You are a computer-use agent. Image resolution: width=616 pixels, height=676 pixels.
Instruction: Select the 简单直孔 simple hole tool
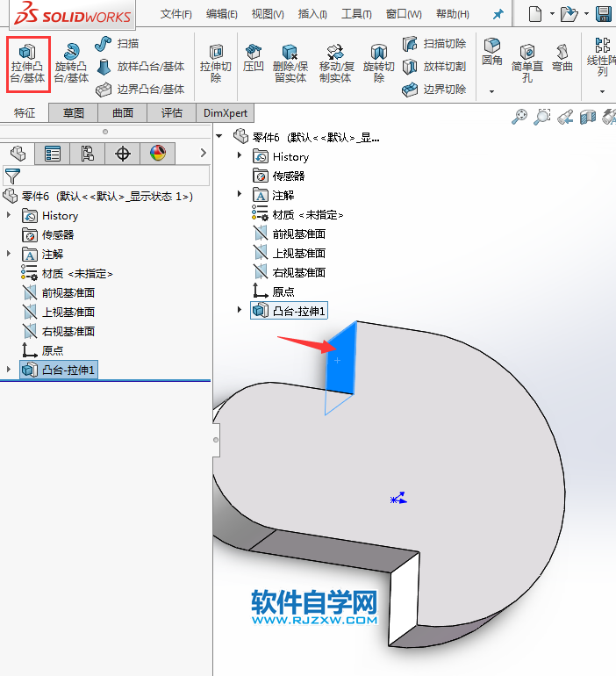(527, 64)
